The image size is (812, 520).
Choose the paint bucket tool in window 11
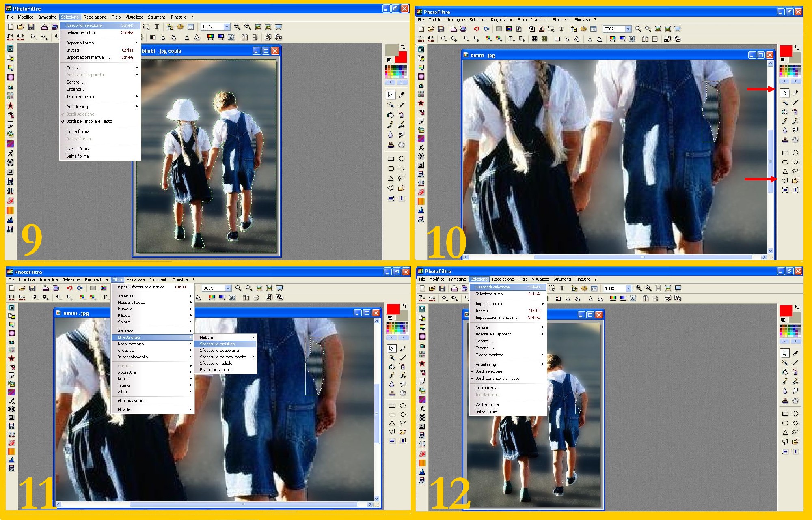pyautogui.click(x=391, y=366)
